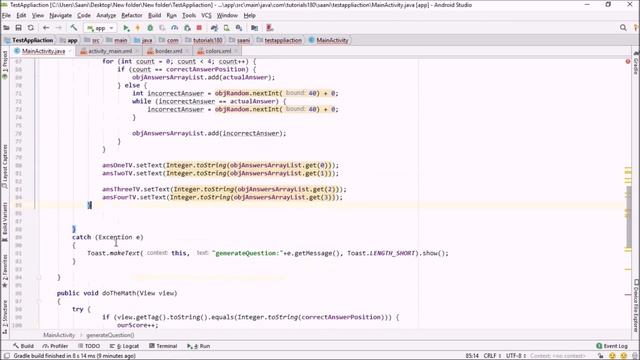
Task: Stop app with red square icon
Action: click(x=199, y=28)
